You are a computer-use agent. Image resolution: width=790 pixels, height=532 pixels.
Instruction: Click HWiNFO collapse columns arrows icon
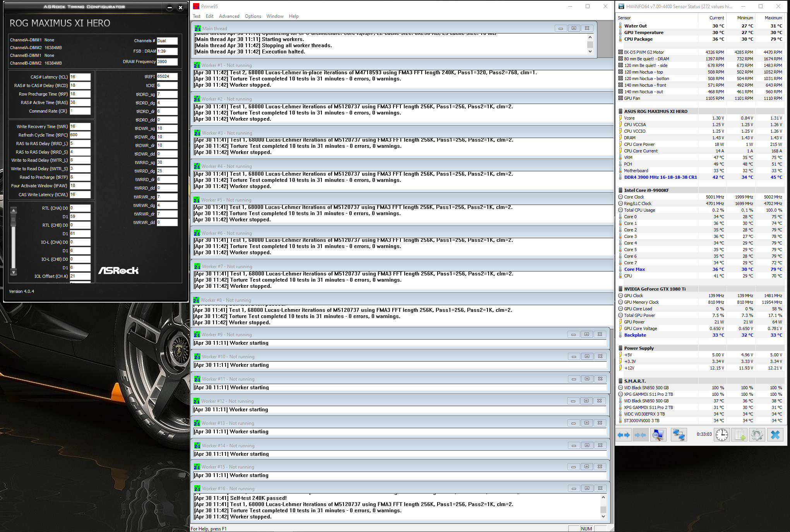(x=640, y=435)
